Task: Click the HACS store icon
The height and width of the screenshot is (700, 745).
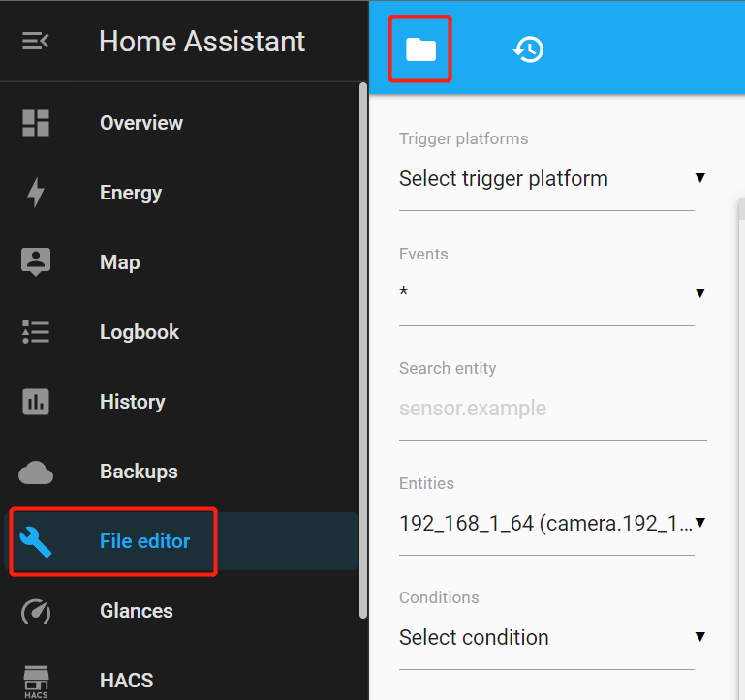Action: coord(36,682)
